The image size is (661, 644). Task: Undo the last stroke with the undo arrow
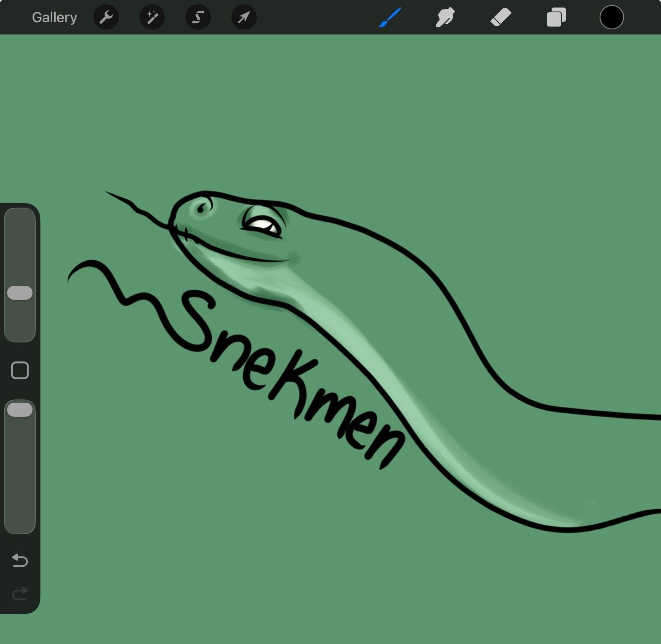[x=20, y=560]
